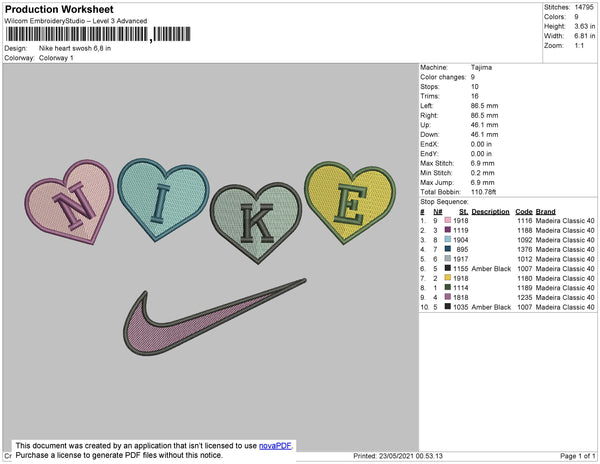The width and height of the screenshot is (600, 464).
Task: Click the 'Trims:' label
Action: pos(430,96)
